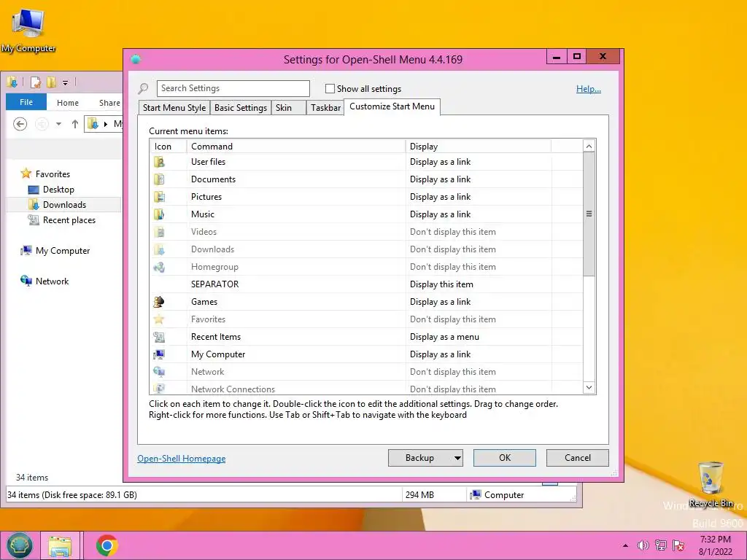This screenshot has height=560, width=747.
Task: Click the Videos row icon
Action: pos(159,232)
